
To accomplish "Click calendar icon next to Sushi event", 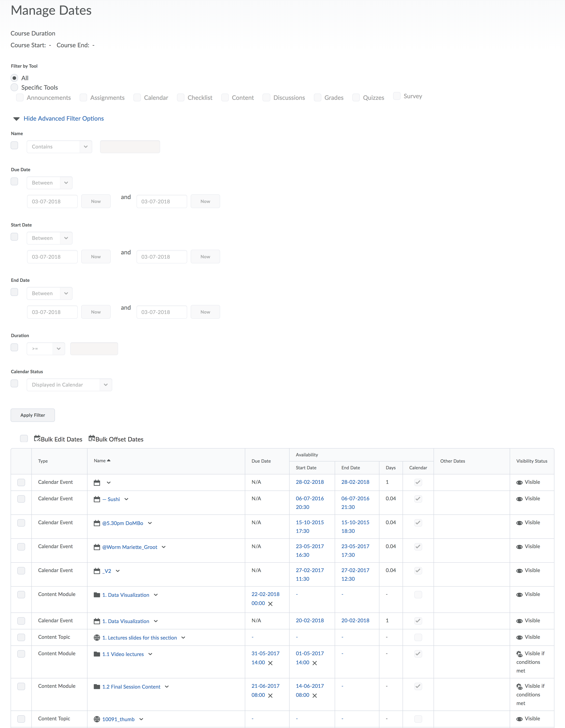I will pos(97,499).
